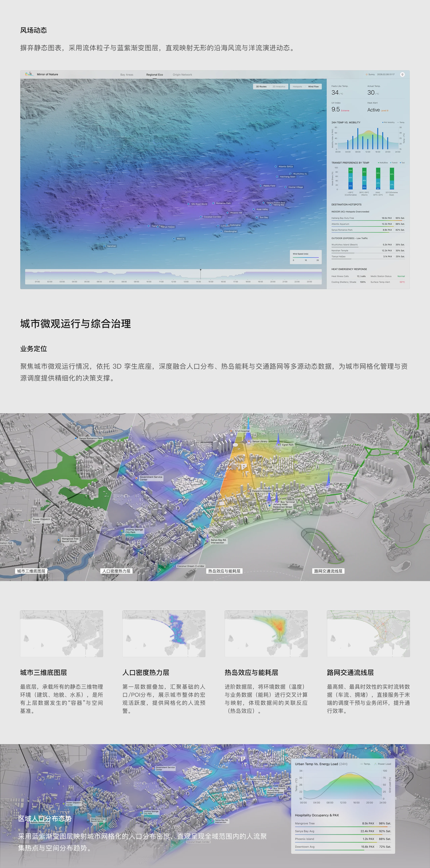Select the Wuzhizhou Is. map marker
The width and height of the screenshot is (430, 868).
click(290, 174)
